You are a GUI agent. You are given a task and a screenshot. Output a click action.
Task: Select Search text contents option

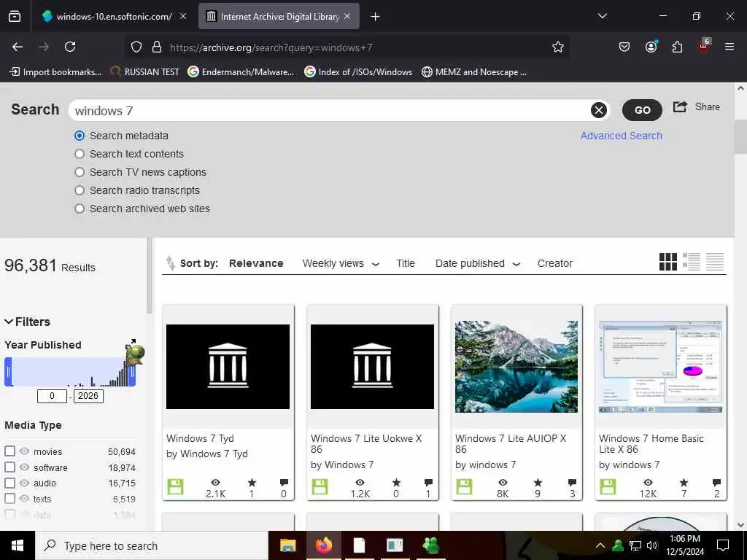(x=80, y=154)
